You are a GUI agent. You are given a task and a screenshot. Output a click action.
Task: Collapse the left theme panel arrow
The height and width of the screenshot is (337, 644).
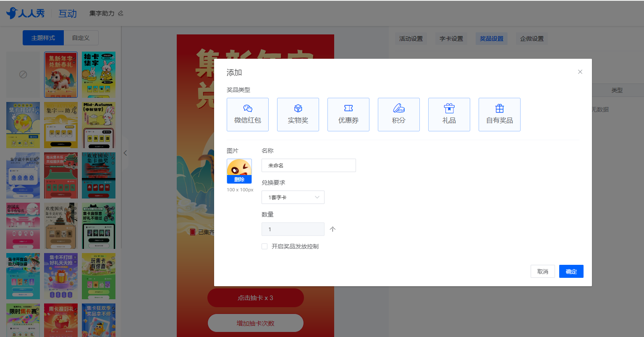[x=125, y=153]
